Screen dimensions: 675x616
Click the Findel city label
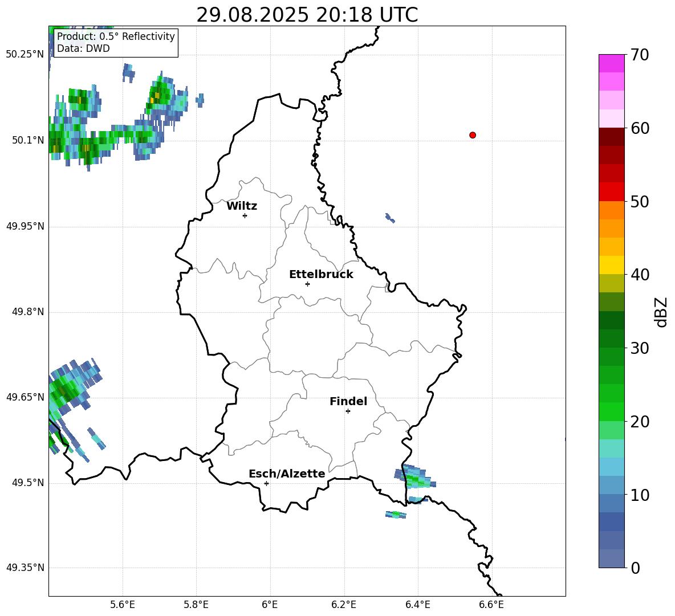348,401
